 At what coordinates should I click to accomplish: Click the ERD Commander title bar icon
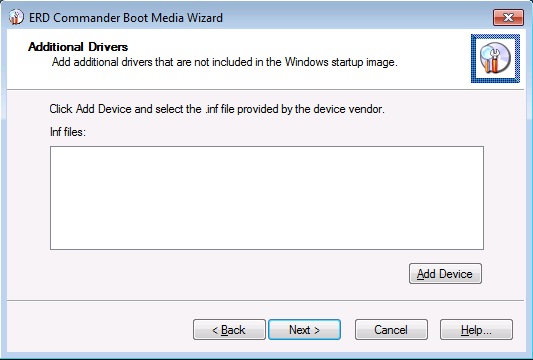16,17
